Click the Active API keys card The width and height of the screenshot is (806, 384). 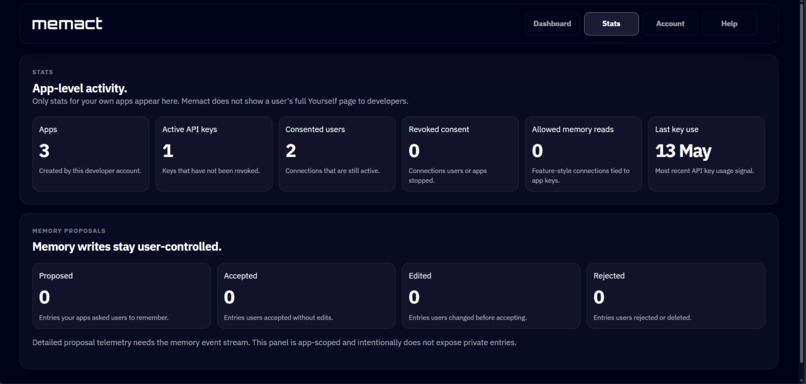pyautogui.click(x=214, y=154)
